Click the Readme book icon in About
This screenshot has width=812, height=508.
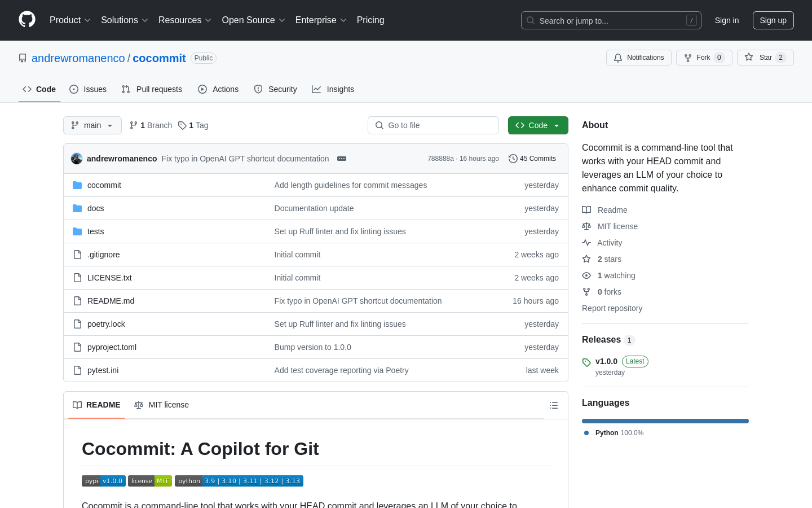pyautogui.click(x=586, y=210)
